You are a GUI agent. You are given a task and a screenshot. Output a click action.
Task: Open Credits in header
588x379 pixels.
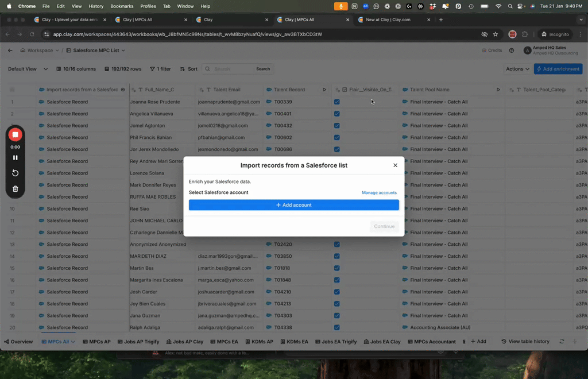492,50
